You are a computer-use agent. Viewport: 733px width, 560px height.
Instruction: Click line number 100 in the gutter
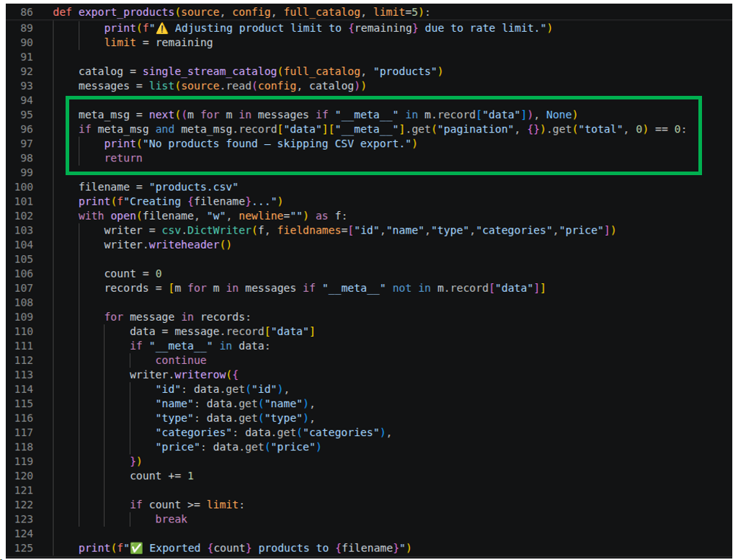[24, 187]
